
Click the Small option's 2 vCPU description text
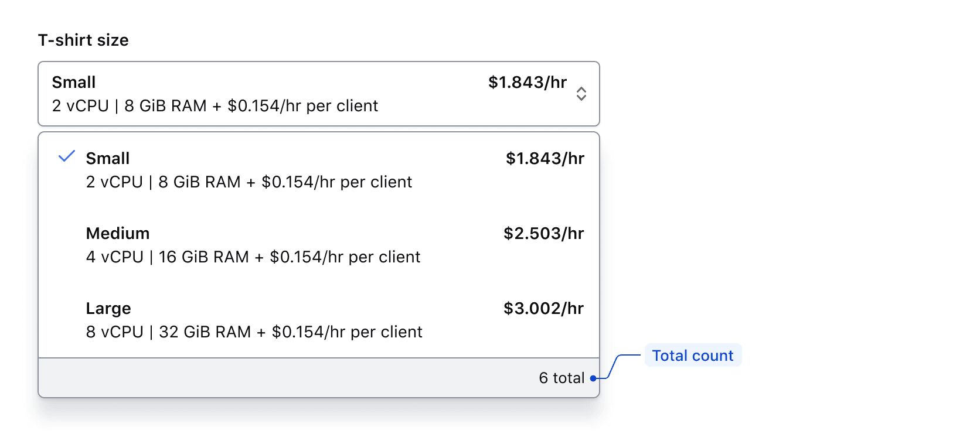click(249, 182)
